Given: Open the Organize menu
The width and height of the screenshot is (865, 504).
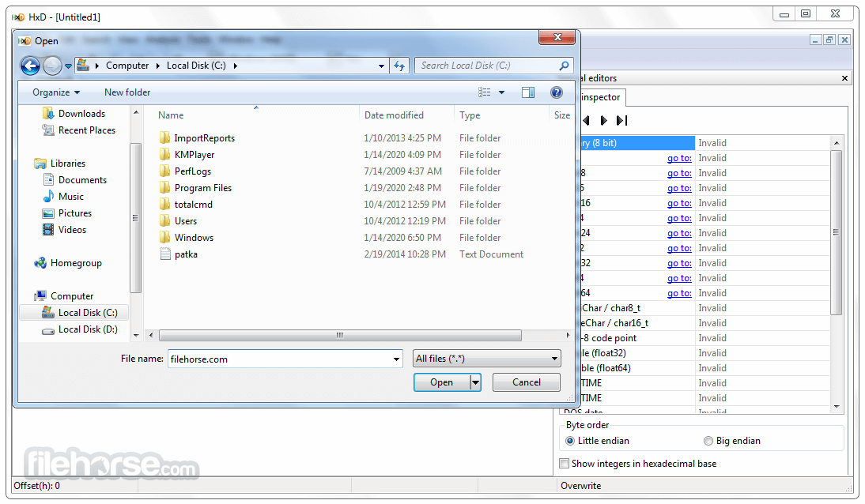Looking at the screenshot, I should click(x=55, y=92).
